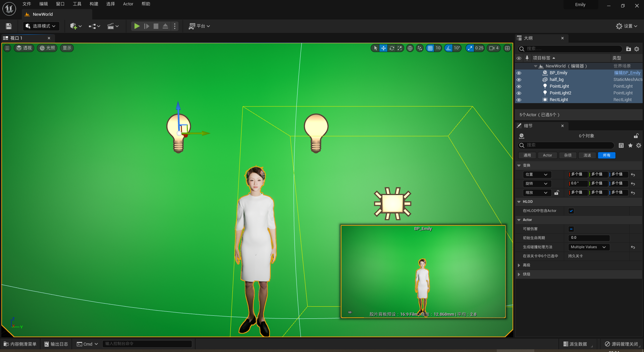This screenshot has width=644, height=352.
Task: Save the current level with the disk icon
Action: point(9,26)
